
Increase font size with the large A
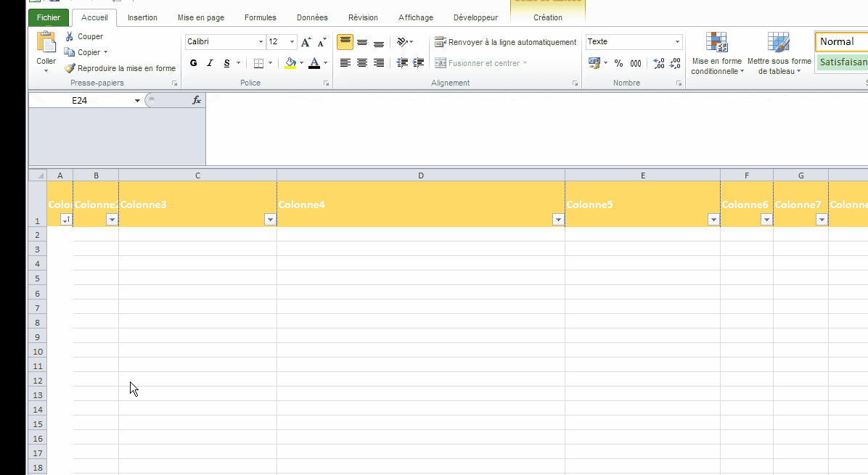tap(306, 42)
